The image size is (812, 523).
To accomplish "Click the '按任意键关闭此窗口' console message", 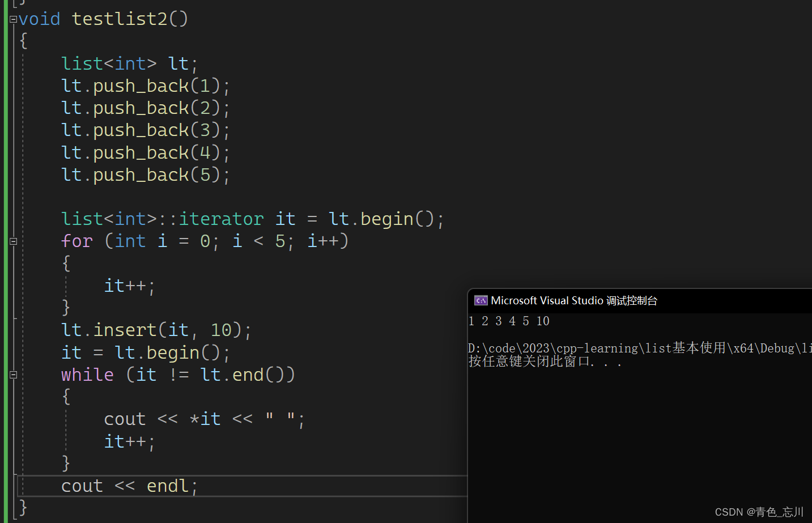I will pos(545,362).
